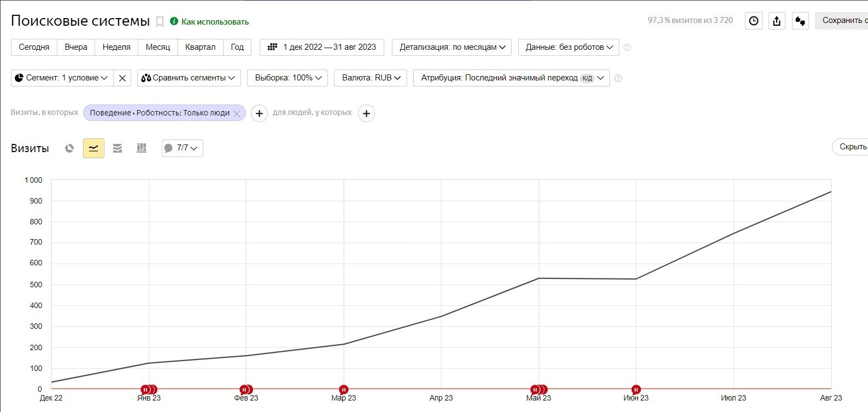Add a condition for people segment
The height and width of the screenshot is (412, 868).
point(366,113)
